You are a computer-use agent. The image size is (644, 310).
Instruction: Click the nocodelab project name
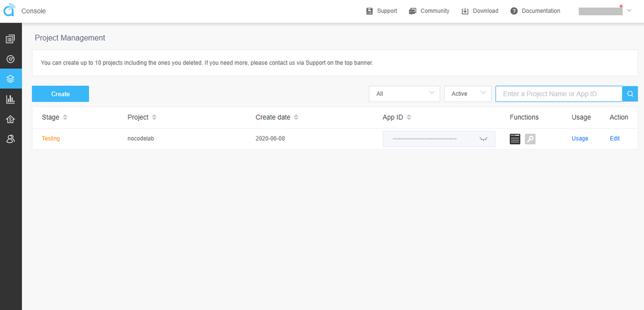tap(141, 139)
